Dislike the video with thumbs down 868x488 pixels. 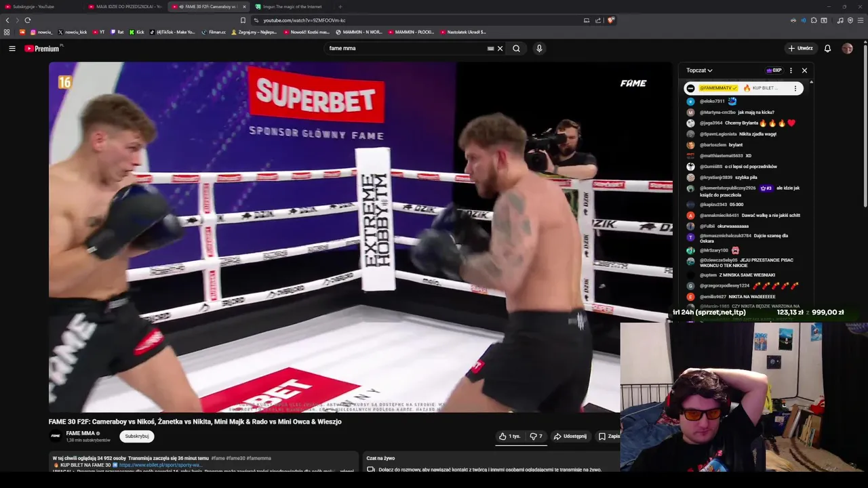(x=536, y=436)
